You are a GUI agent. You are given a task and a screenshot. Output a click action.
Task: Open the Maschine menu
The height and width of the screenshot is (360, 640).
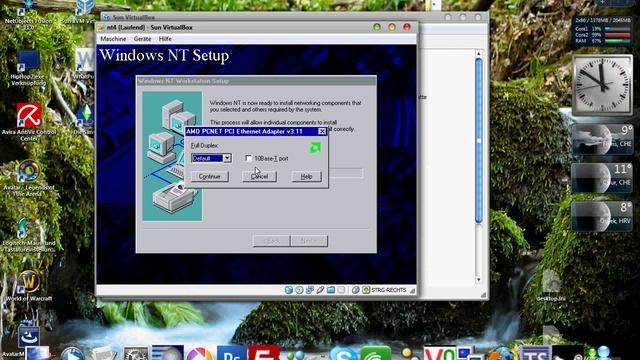click(x=113, y=39)
